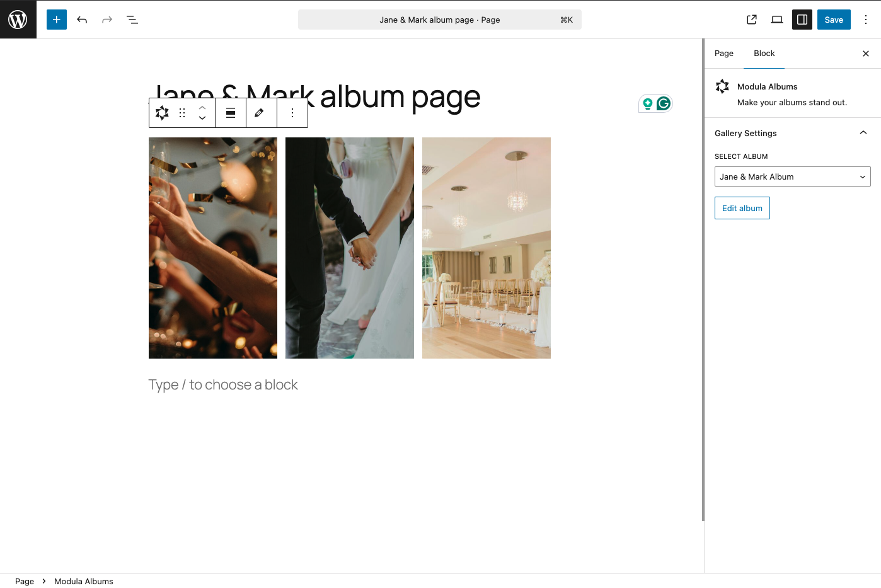Open the device view preview icon

pos(777,20)
